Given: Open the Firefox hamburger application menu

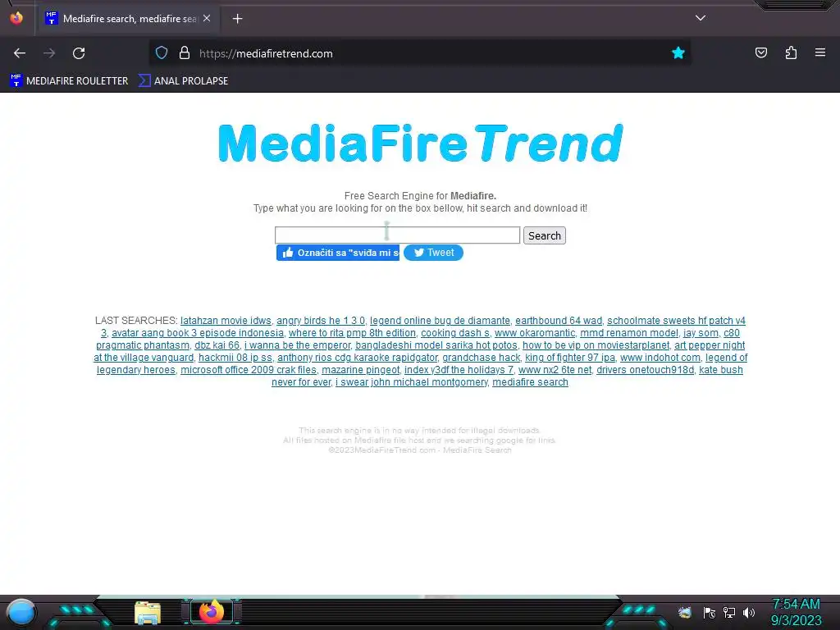Looking at the screenshot, I should tap(820, 53).
